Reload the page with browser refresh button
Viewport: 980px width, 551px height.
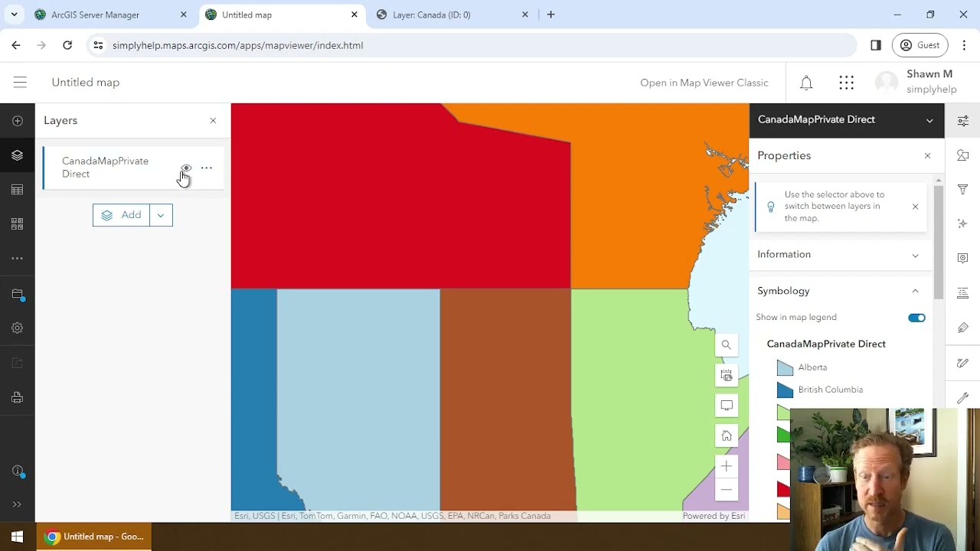[67, 45]
